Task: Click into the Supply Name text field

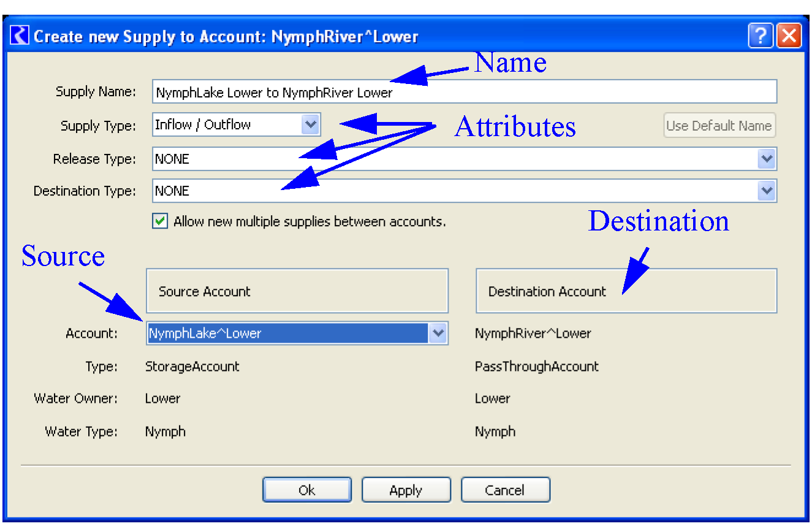Action: (x=464, y=93)
